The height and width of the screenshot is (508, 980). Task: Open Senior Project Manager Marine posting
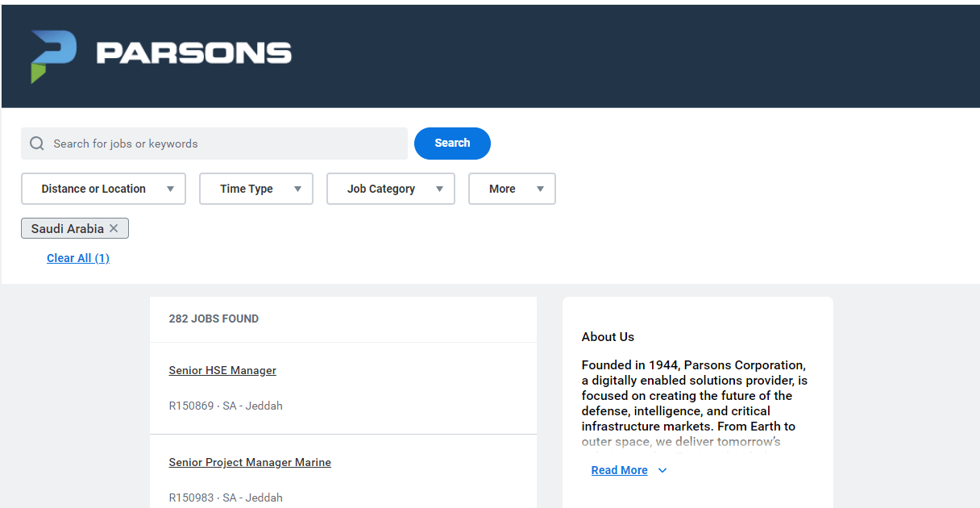tap(250, 463)
